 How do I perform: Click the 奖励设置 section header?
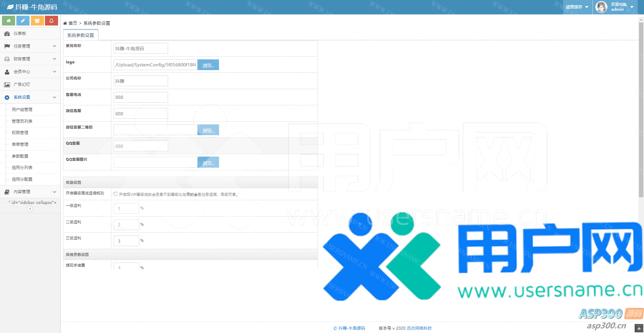click(x=191, y=182)
